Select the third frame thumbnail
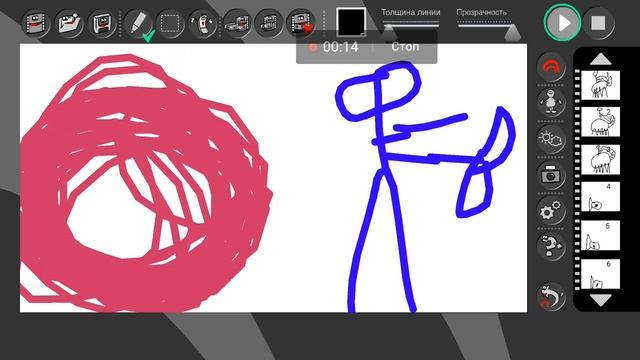Image resolution: width=640 pixels, height=360 pixels. click(600, 160)
